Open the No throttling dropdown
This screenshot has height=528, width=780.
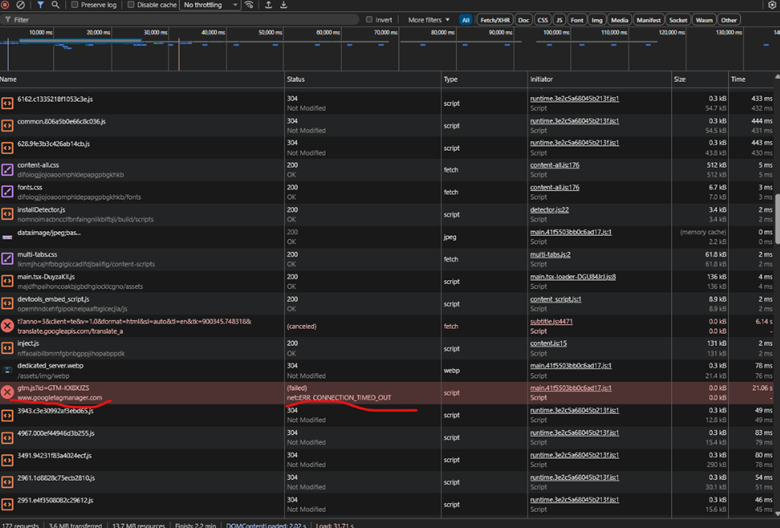click(x=210, y=5)
